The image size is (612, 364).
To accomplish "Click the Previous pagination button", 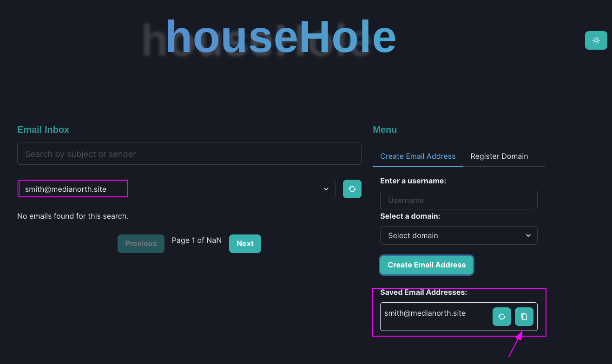I will pyautogui.click(x=141, y=243).
